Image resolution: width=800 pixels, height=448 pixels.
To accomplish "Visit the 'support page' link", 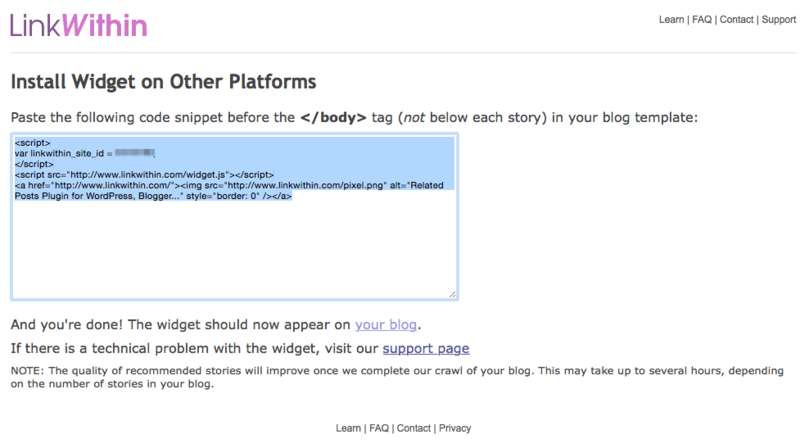I will click(426, 349).
